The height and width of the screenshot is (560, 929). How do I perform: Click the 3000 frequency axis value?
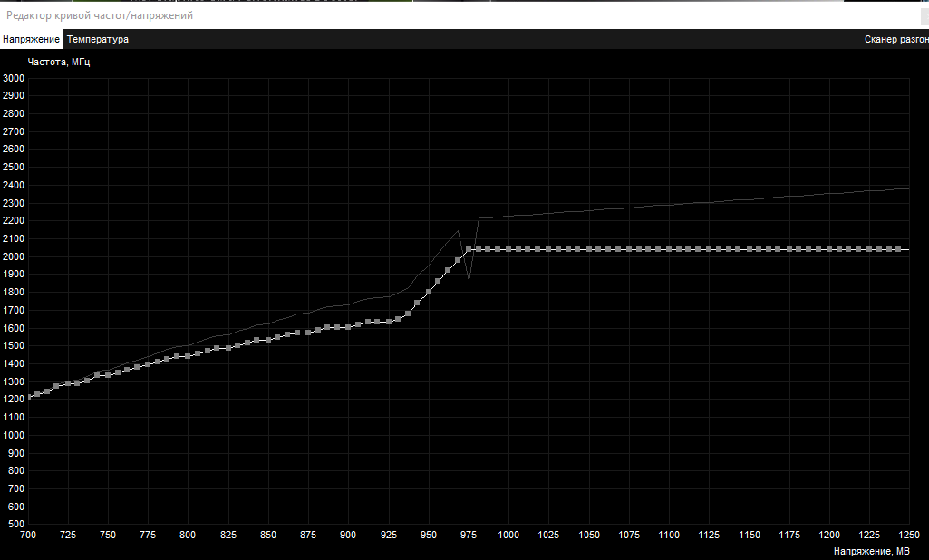point(14,78)
